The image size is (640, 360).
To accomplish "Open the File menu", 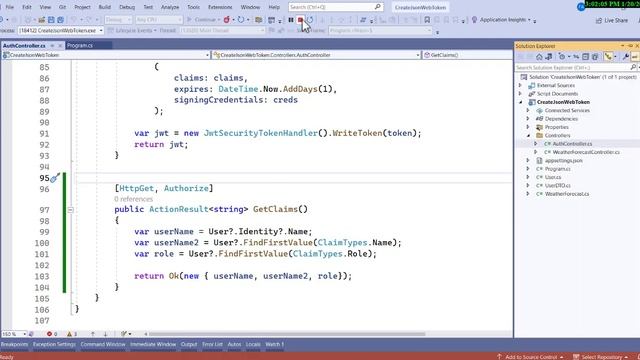I will pyautogui.click(x=10, y=7).
